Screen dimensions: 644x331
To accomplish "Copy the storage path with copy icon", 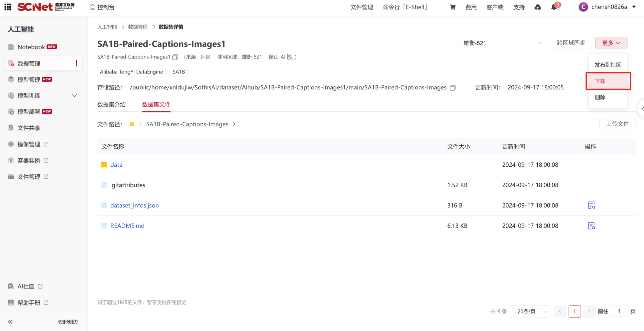I will (x=452, y=88).
